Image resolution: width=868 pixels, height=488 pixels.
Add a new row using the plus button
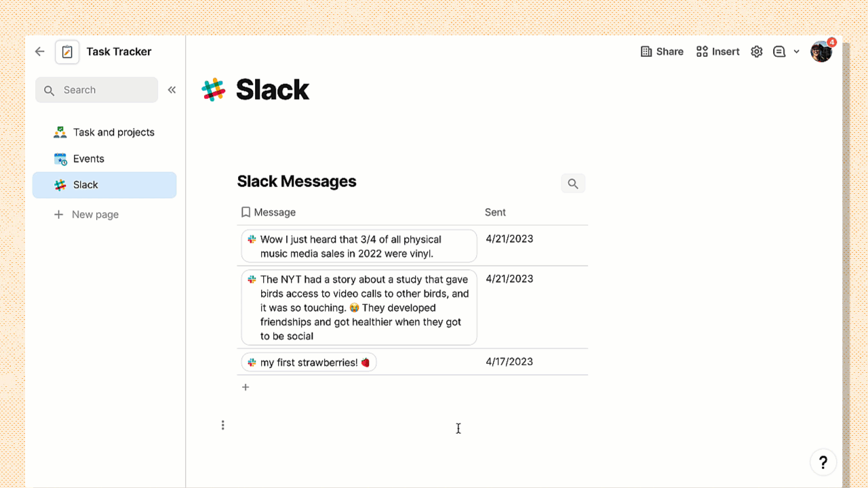click(x=245, y=386)
